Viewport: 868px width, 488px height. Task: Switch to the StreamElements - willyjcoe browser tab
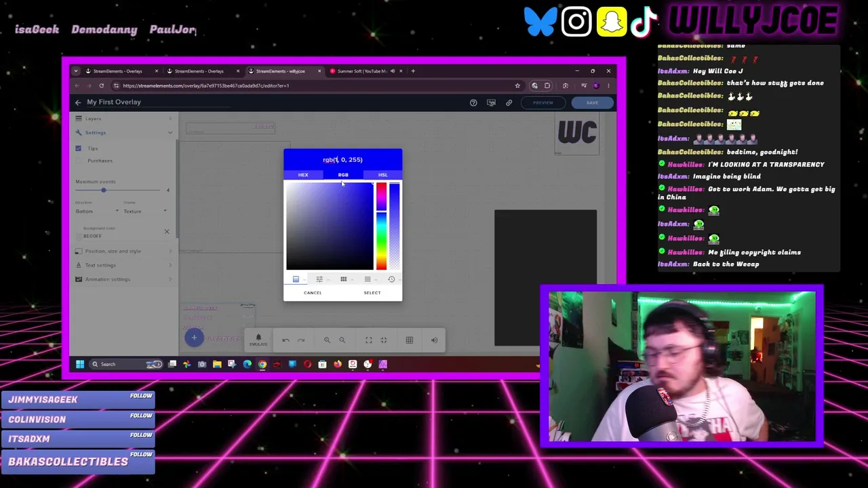pyautogui.click(x=285, y=71)
